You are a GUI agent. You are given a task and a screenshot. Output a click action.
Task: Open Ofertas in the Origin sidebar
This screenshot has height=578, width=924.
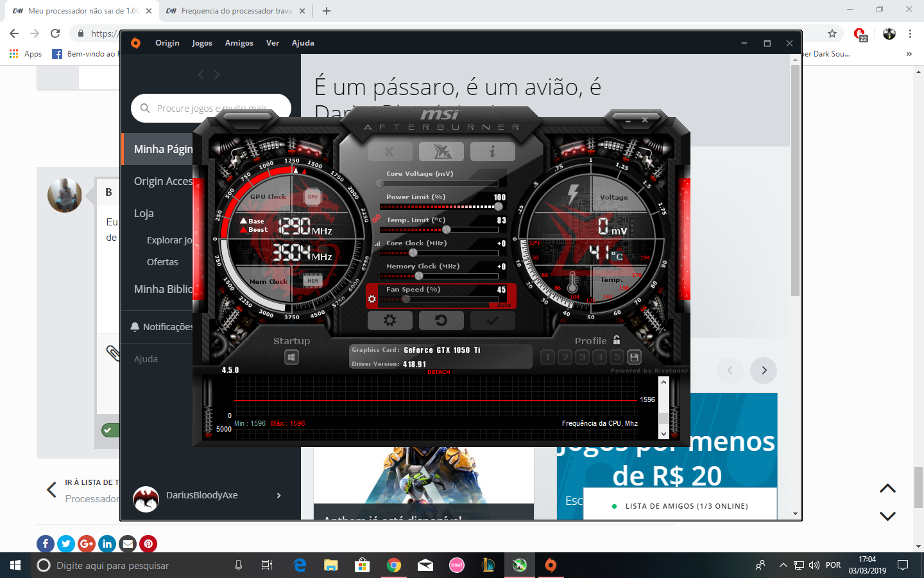162,262
